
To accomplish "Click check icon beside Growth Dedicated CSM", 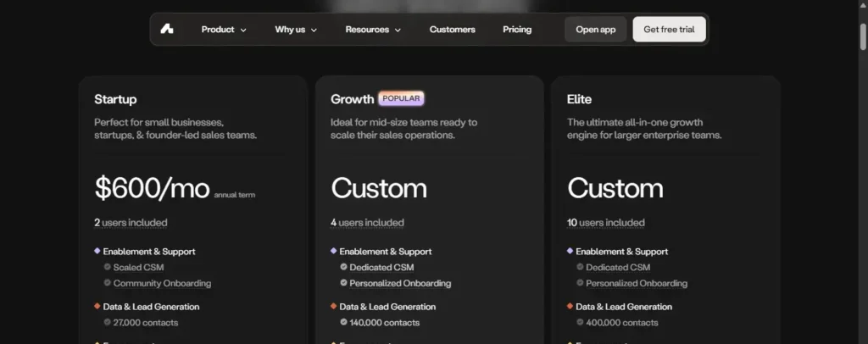I will (x=344, y=267).
